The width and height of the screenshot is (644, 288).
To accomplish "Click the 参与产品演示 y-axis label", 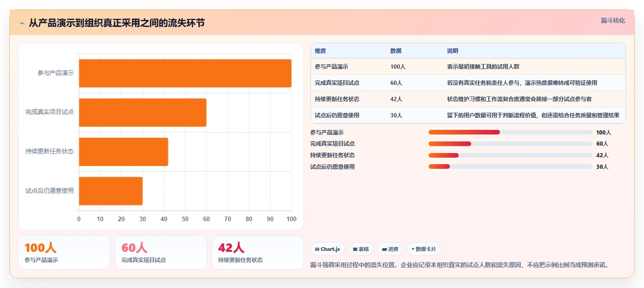I will coord(56,73).
